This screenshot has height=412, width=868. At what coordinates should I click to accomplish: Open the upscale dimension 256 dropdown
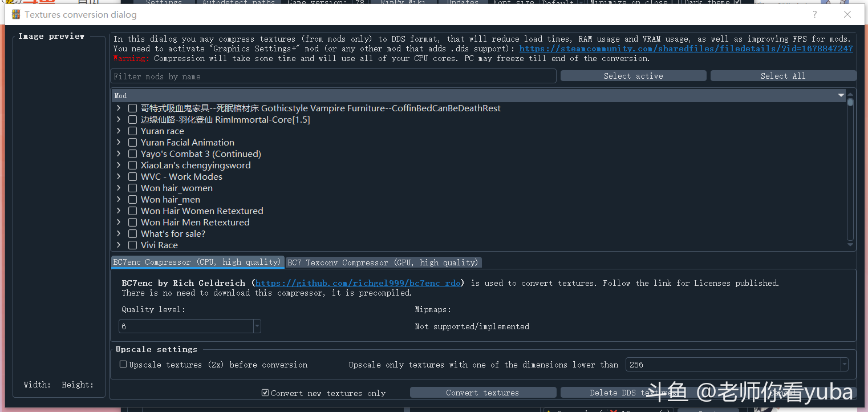[845, 365]
